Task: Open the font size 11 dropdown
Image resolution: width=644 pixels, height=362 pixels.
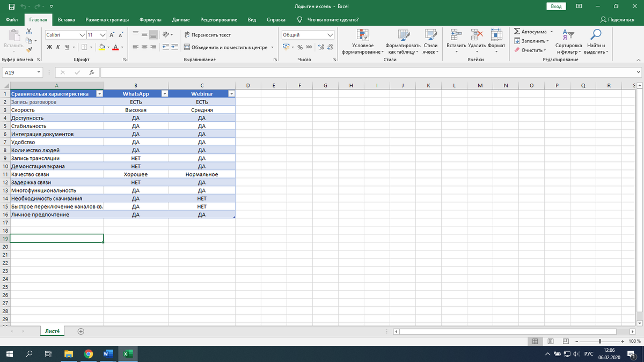Action: click(x=102, y=34)
